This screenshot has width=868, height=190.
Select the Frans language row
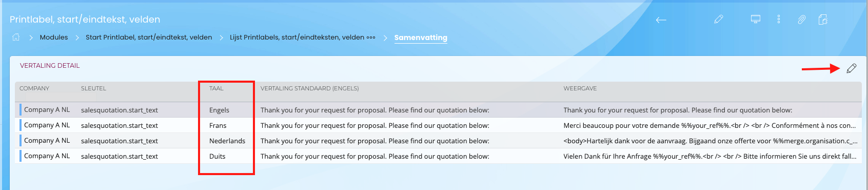pos(438,125)
